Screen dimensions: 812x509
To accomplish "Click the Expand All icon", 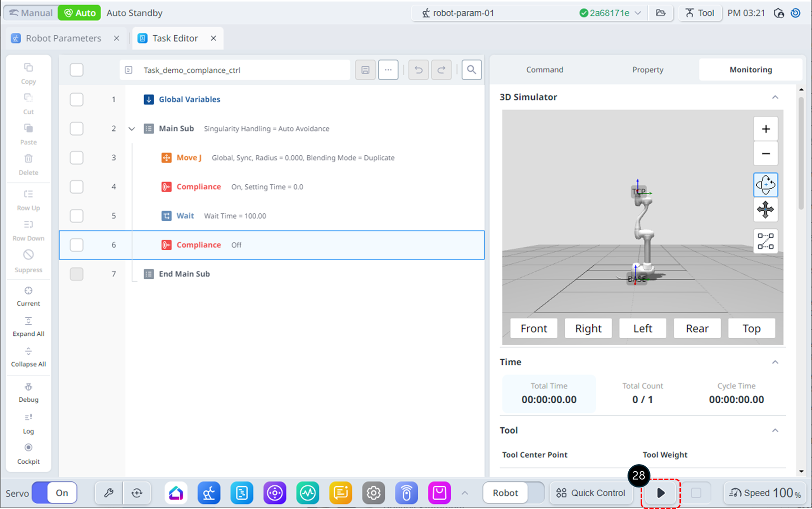I will [29, 326].
